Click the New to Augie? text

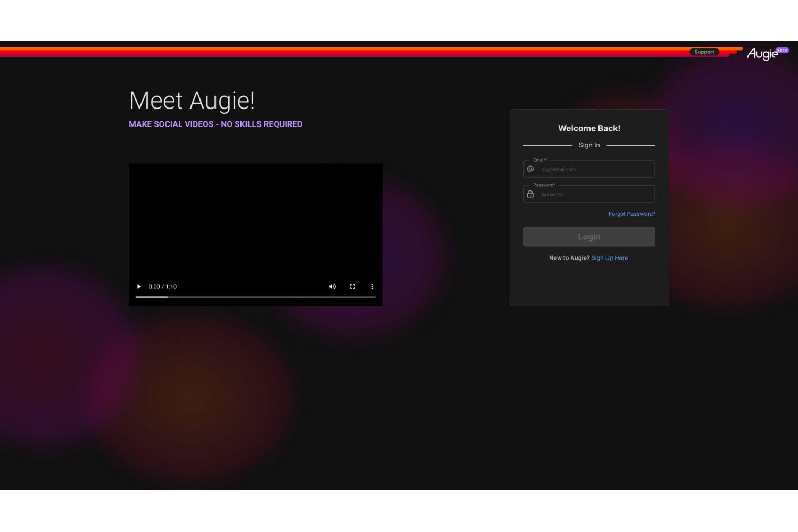pyautogui.click(x=569, y=258)
